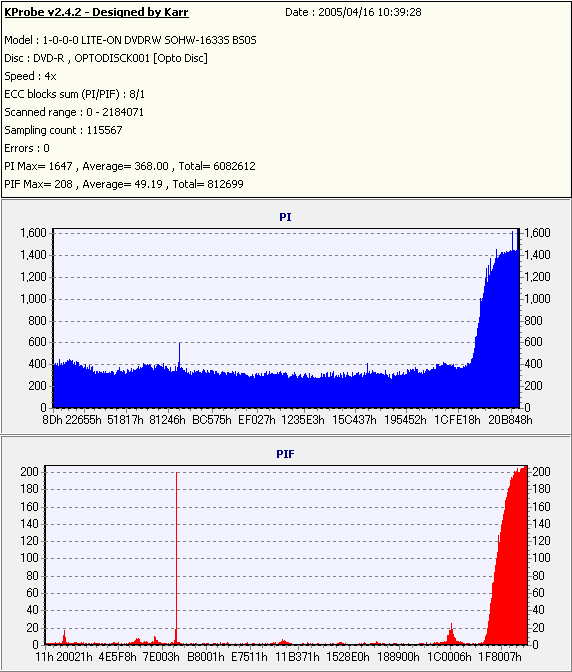The image size is (572, 672).
Task: Click the KProbe v2.4.2 title text
Action: coord(96,12)
